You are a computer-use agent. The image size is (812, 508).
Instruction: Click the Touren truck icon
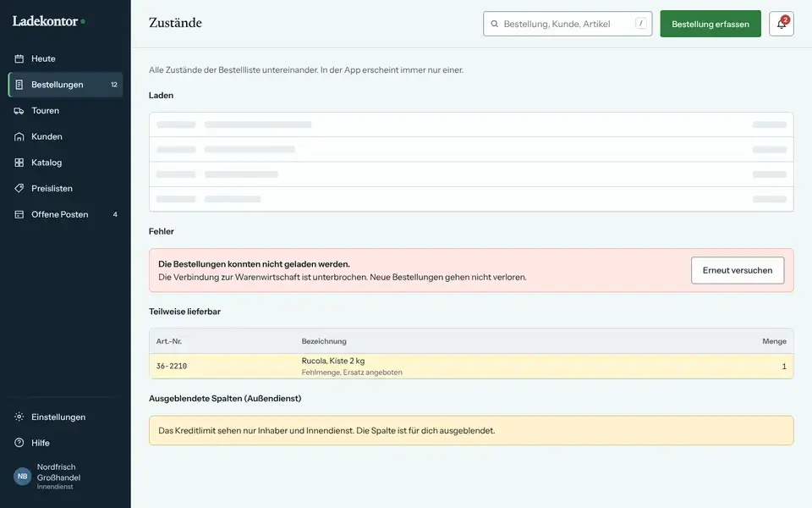click(x=19, y=110)
